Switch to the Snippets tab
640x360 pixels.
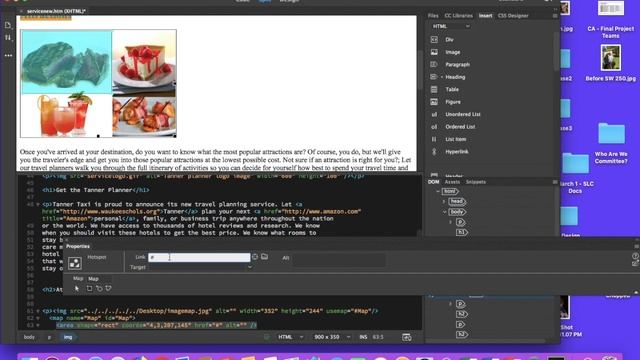coord(476,182)
